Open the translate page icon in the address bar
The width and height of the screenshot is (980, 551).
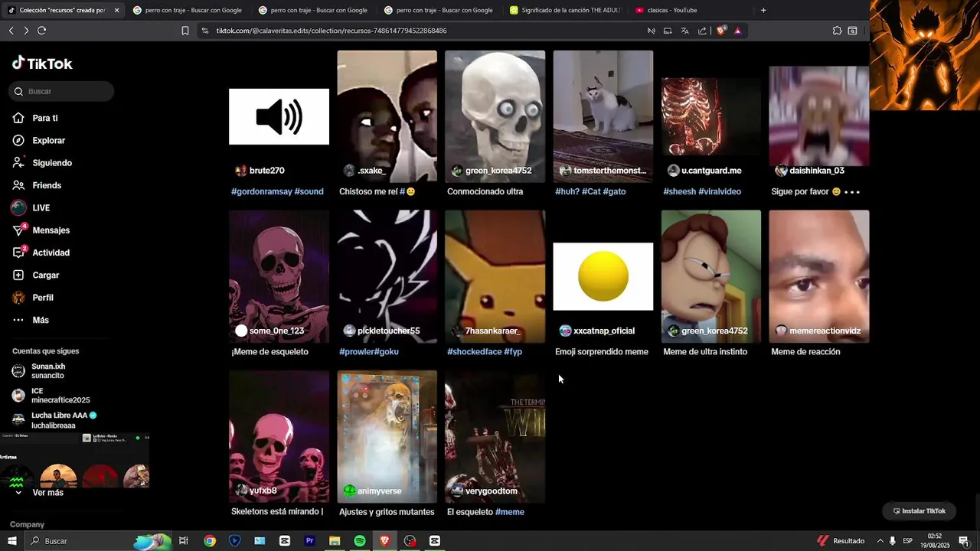(684, 31)
